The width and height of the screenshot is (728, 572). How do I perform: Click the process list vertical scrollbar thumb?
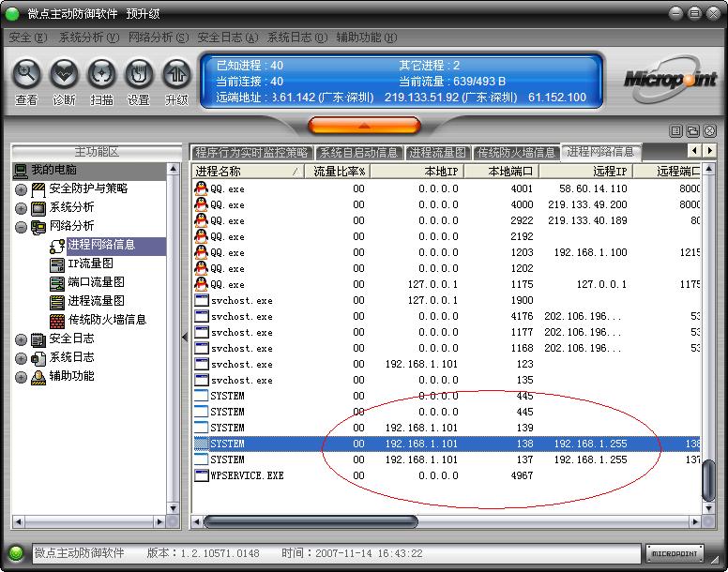point(708,480)
